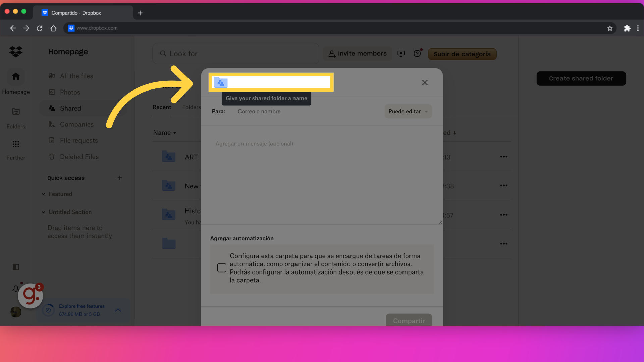Viewport: 644px width, 362px height.
Task: Enable automation for this shared folder
Action: [222, 268]
